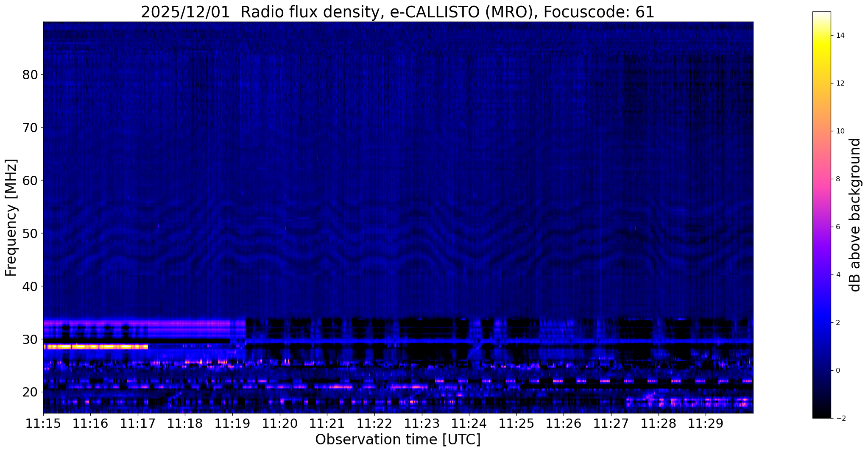The height and width of the screenshot is (452, 868).
Task: Click the 11:16 time tick label
Action: coord(90,423)
